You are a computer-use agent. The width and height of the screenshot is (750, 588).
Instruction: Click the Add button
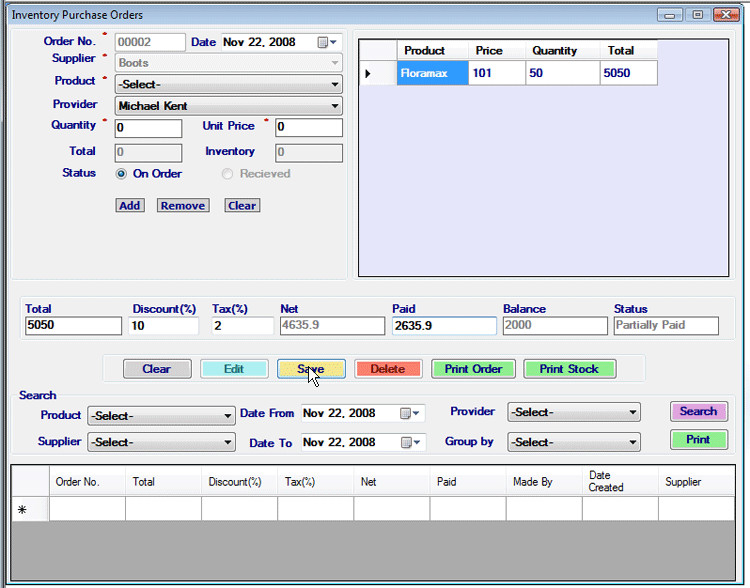coord(130,206)
